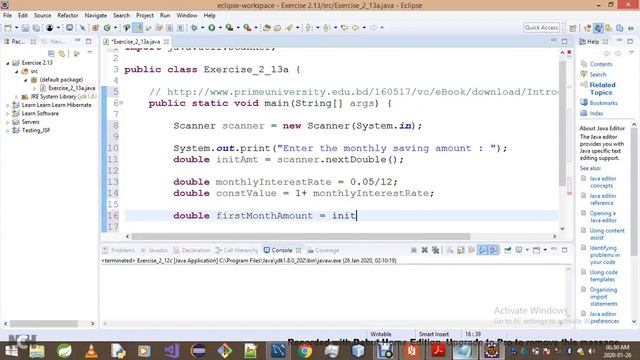
Task: Select Learn Software project in tree
Action: pyautogui.click(x=40, y=113)
